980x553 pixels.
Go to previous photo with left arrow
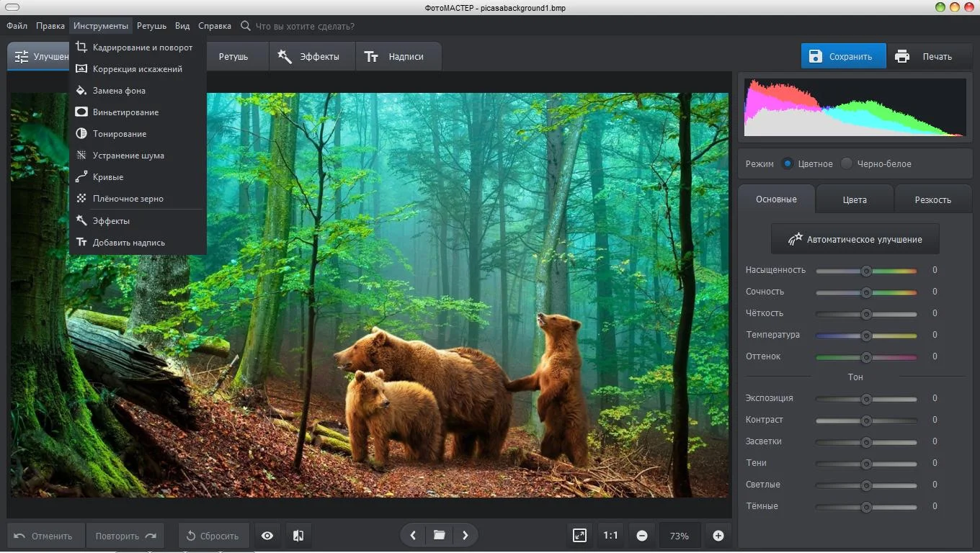(x=413, y=536)
